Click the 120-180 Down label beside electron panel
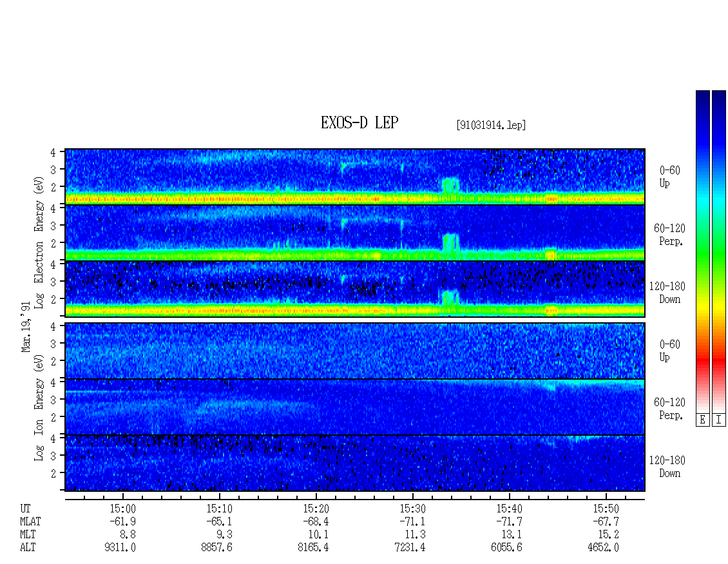728x564 pixels. [667, 293]
